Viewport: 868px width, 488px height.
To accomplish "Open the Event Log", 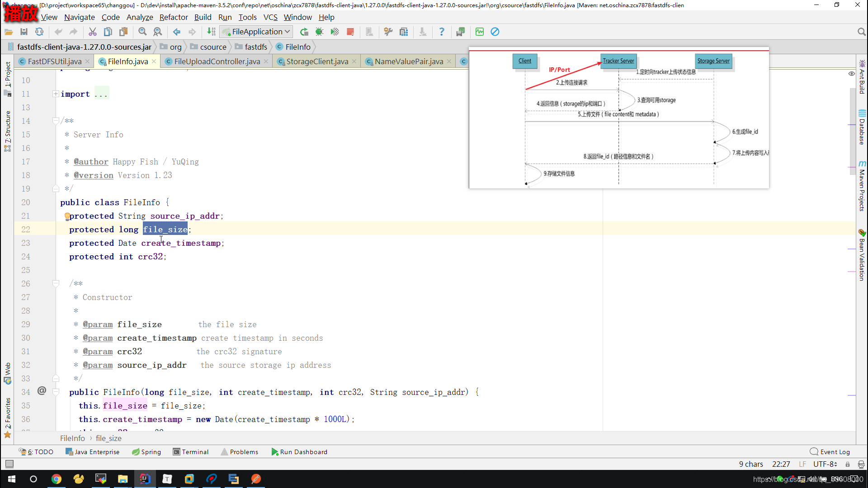I will coord(830,452).
